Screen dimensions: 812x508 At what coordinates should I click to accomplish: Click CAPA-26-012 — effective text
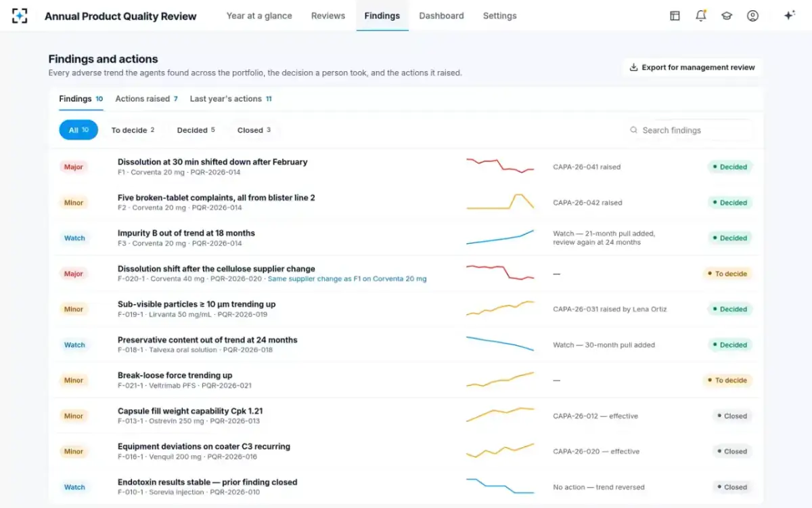coord(595,416)
